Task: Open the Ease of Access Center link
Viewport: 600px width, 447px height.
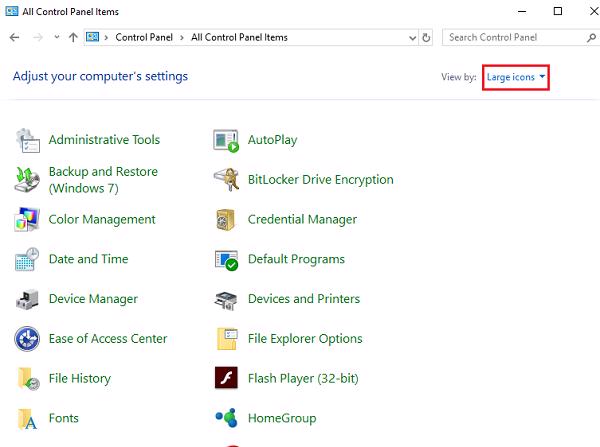Action: tap(108, 339)
